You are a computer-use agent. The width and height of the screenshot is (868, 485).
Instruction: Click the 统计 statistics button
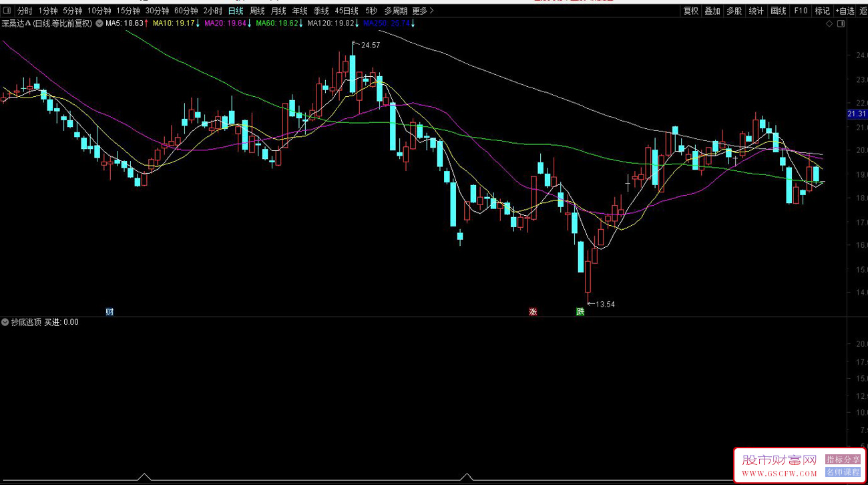tap(756, 11)
